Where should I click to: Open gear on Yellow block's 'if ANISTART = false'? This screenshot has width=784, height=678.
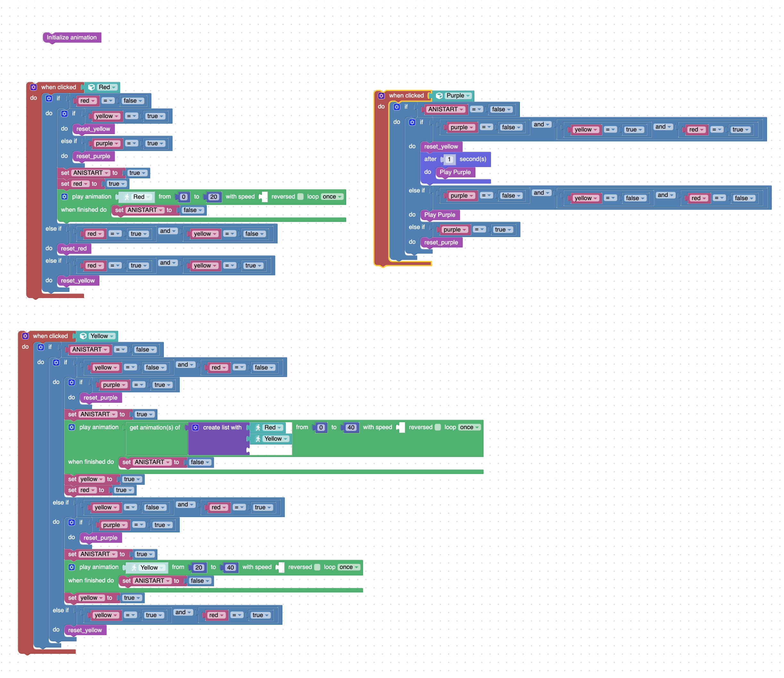(x=40, y=347)
